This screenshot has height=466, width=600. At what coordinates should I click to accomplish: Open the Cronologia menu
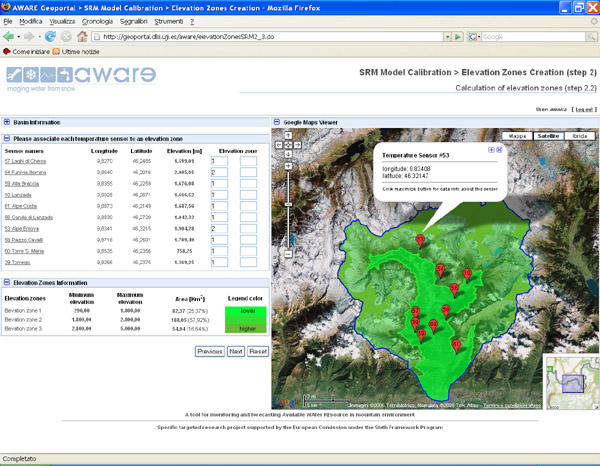[x=97, y=20]
